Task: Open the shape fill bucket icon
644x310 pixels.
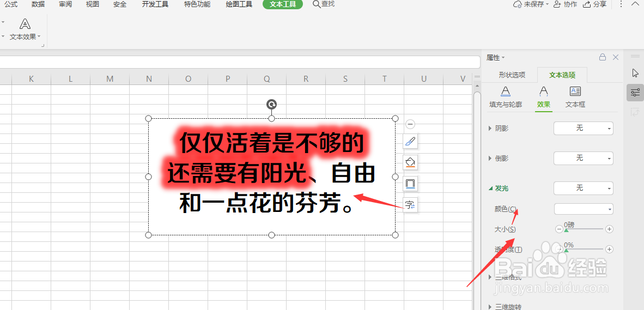Action: (410, 162)
